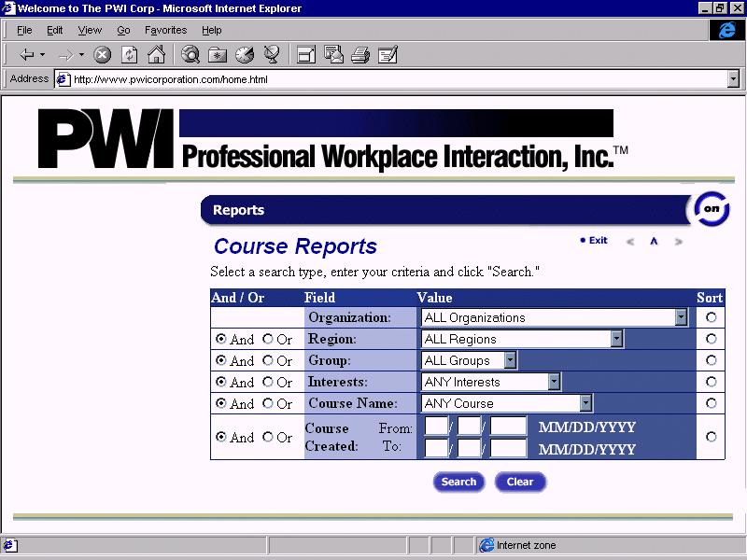
Task: Click the Refresh page icon
Action: point(129,55)
